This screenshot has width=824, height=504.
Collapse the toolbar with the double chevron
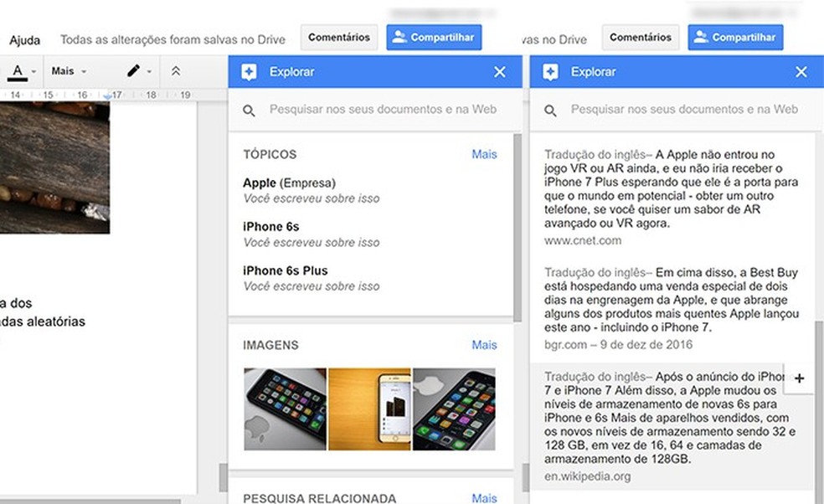tap(176, 70)
